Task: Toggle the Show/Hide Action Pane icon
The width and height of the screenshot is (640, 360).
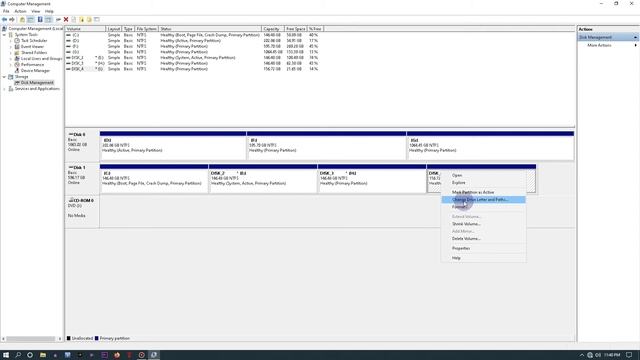Action: [x=49, y=20]
